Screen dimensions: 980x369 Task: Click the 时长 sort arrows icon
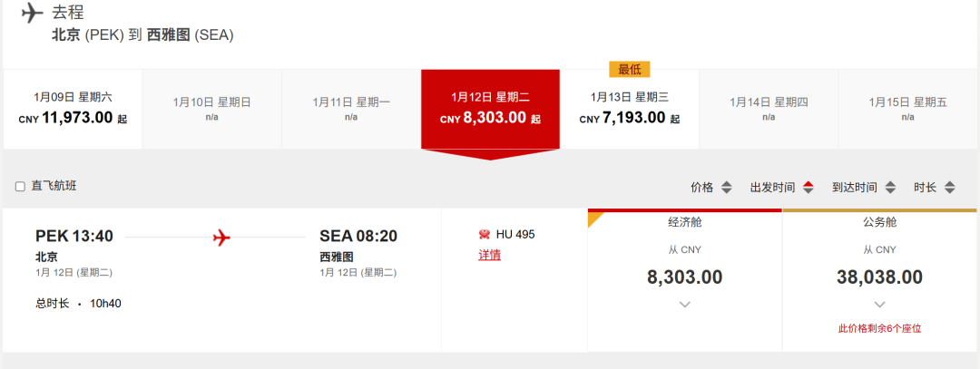click(950, 187)
